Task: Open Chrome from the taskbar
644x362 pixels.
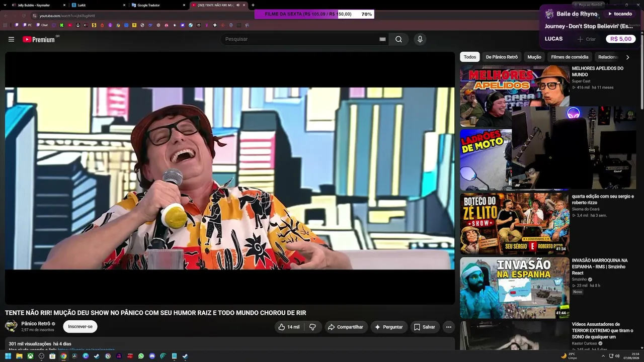Action: pyautogui.click(x=63, y=356)
